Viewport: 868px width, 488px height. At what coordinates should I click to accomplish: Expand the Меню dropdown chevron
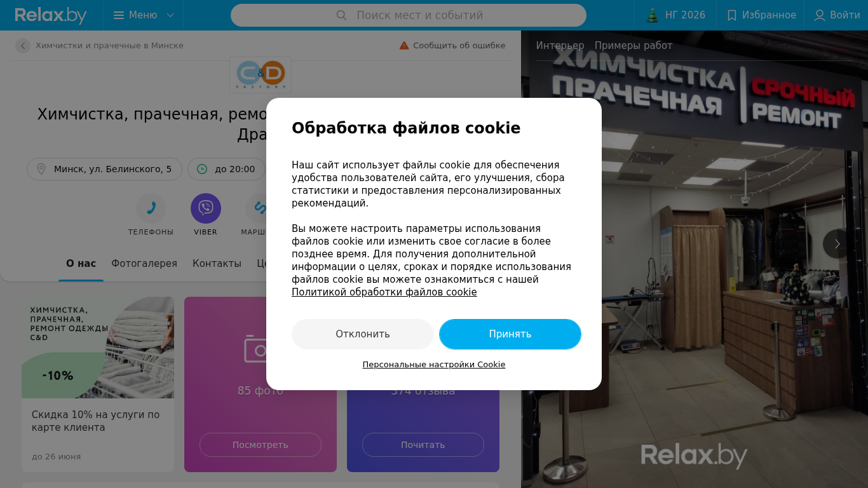[x=170, y=15]
